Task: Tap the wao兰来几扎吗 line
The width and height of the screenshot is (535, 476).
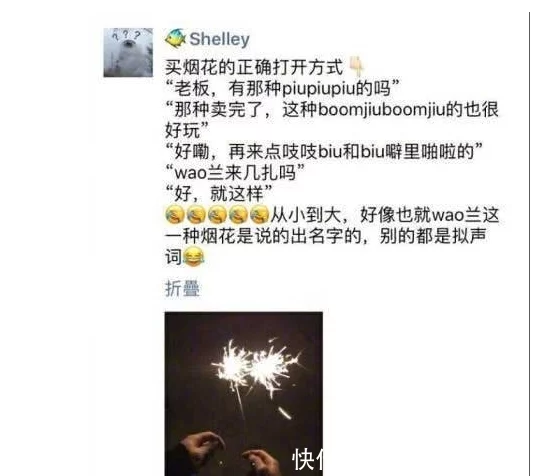Action: [x=235, y=173]
